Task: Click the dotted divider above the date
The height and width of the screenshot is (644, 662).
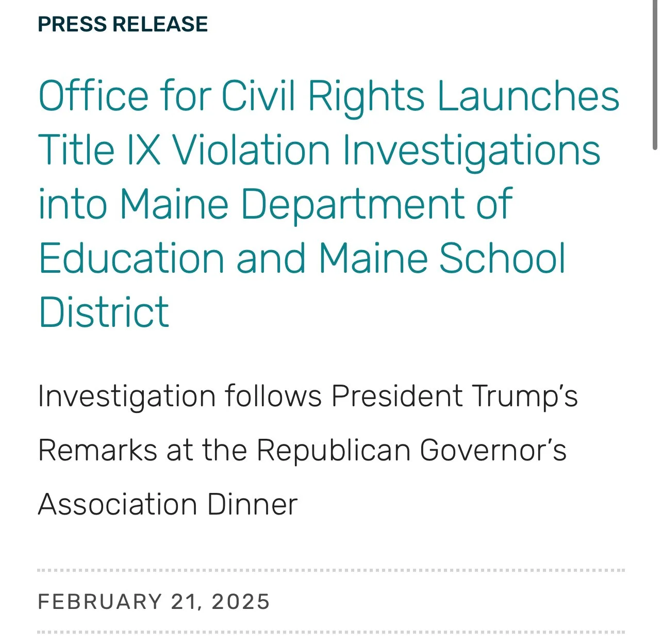Action: pyautogui.click(x=331, y=570)
